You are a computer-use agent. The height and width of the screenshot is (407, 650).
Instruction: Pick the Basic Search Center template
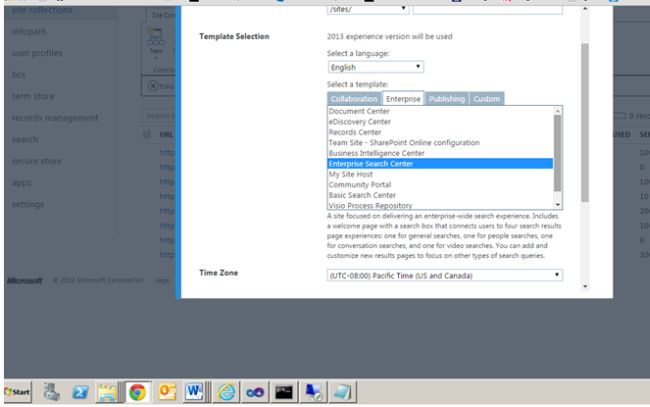pyautogui.click(x=440, y=195)
